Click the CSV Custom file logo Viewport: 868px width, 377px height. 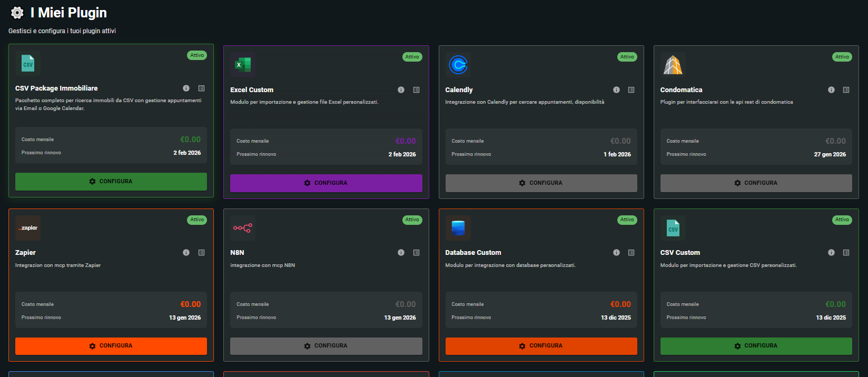pos(673,228)
